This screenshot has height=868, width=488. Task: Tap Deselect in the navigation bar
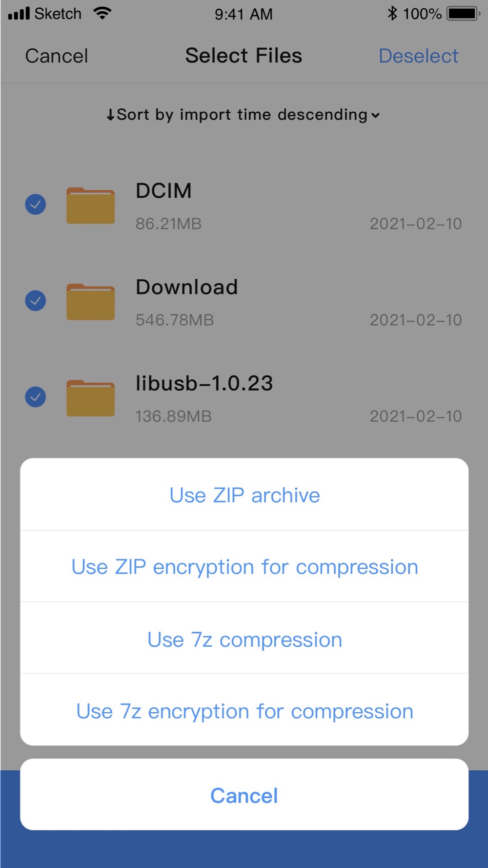point(418,56)
